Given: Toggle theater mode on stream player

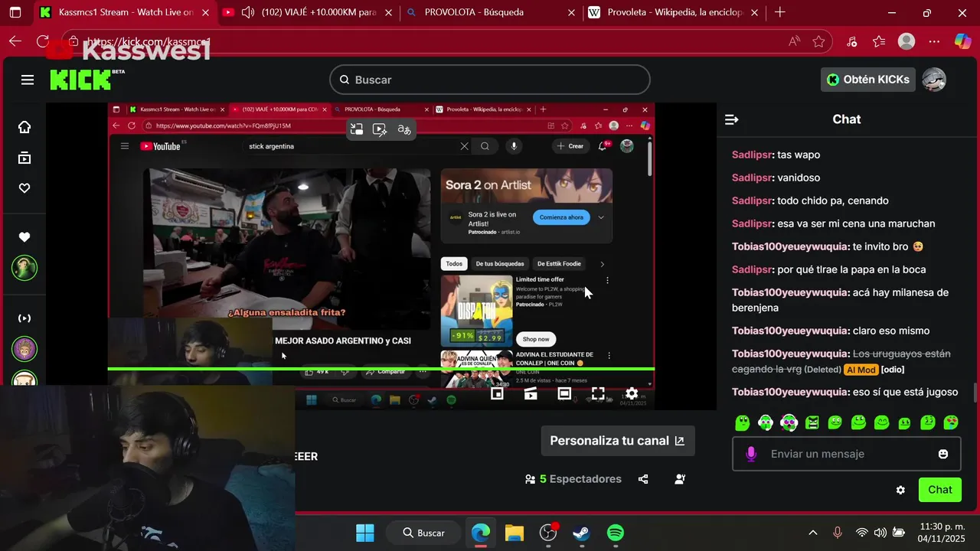Looking at the screenshot, I should pos(564,393).
